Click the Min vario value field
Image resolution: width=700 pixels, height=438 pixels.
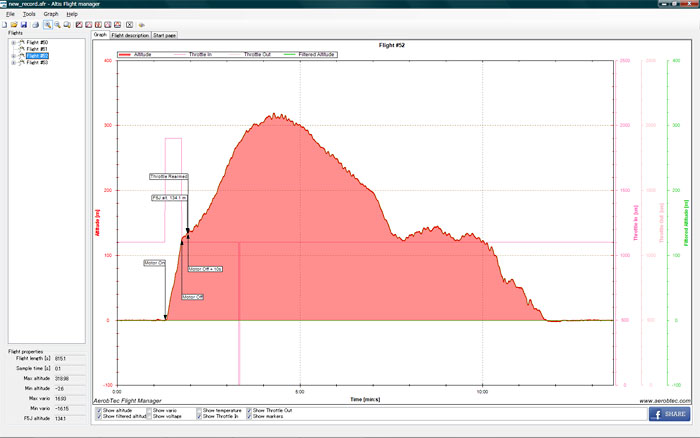point(69,409)
